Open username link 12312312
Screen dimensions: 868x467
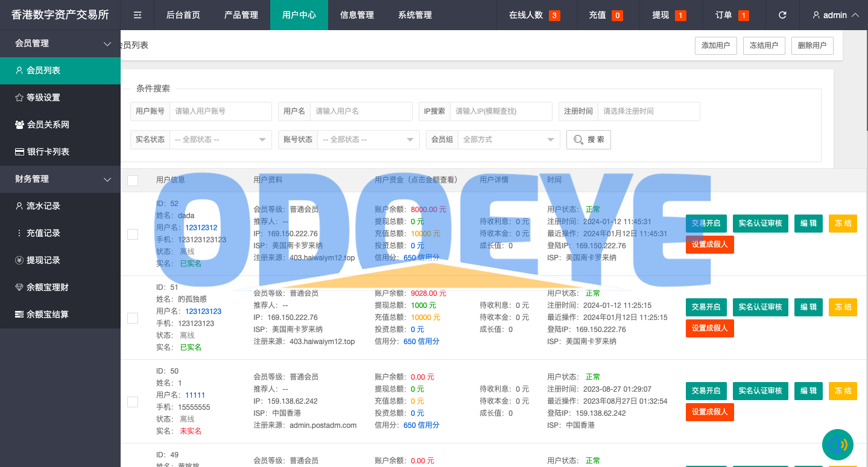pyautogui.click(x=201, y=228)
